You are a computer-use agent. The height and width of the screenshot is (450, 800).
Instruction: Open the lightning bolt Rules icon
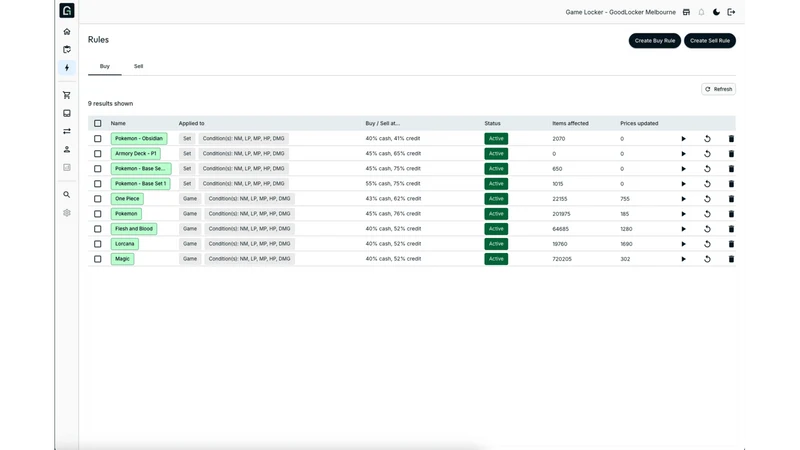pyautogui.click(x=67, y=67)
